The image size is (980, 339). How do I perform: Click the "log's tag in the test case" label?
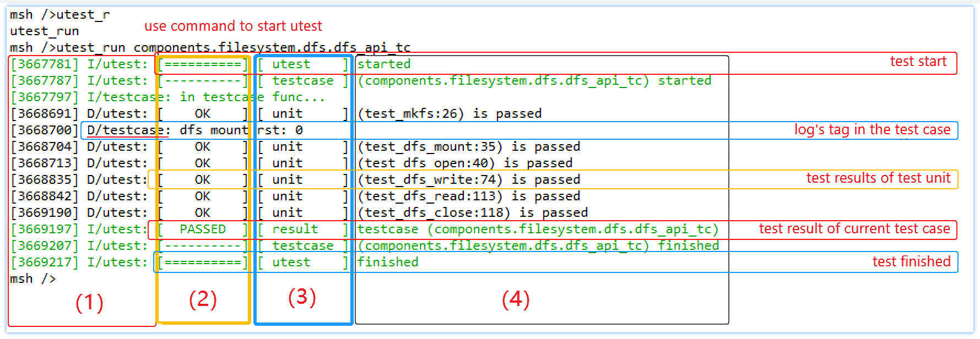(872, 130)
